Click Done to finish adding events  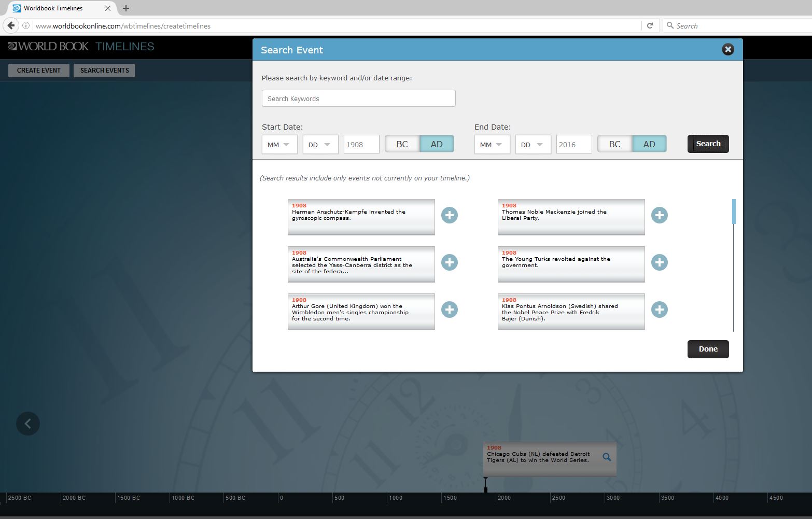[708, 349]
